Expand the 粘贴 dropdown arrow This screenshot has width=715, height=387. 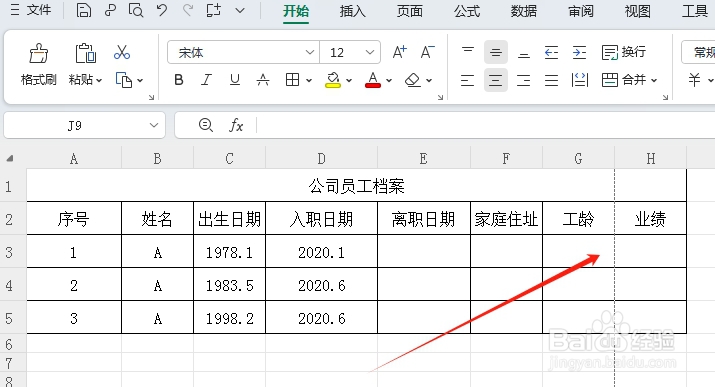tap(99, 81)
